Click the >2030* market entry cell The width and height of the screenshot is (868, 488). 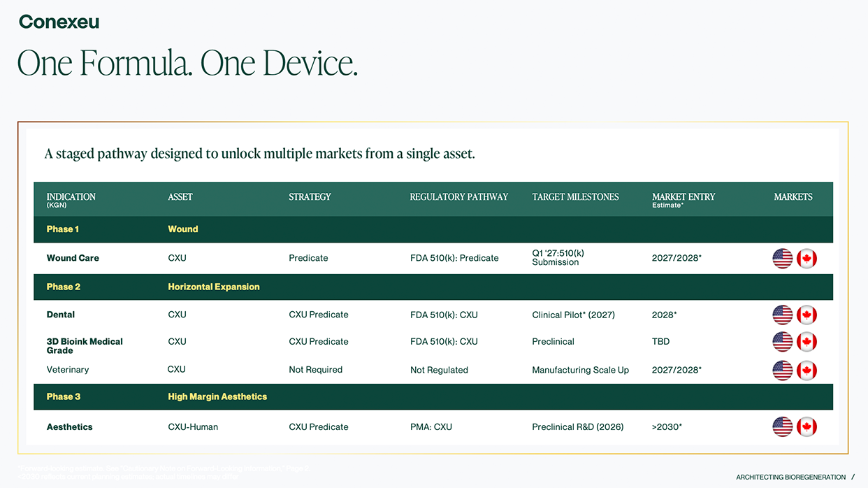[x=667, y=426]
